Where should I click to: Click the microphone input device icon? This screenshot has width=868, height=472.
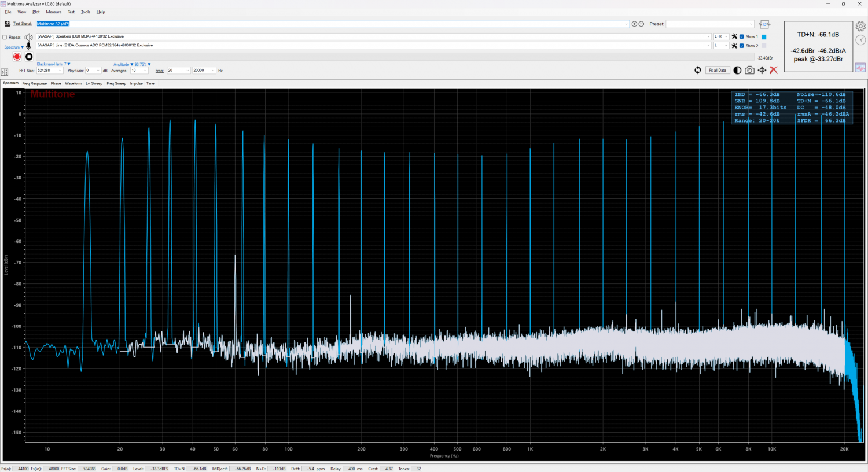point(28,46)
